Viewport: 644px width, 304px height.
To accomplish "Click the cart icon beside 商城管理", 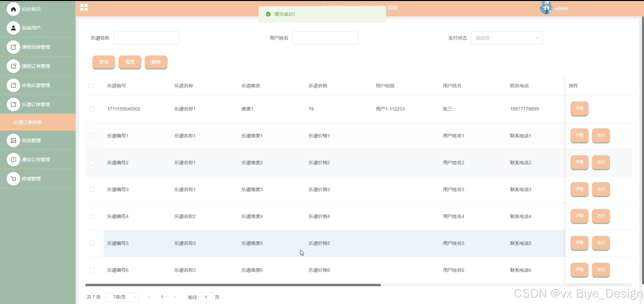I will [x=13, y=179].
